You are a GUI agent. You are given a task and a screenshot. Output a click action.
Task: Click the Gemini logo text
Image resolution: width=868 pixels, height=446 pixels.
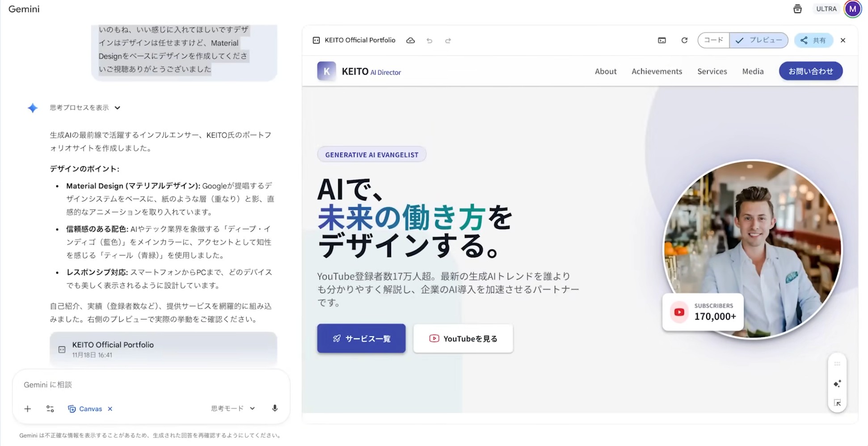pos(24,9)
